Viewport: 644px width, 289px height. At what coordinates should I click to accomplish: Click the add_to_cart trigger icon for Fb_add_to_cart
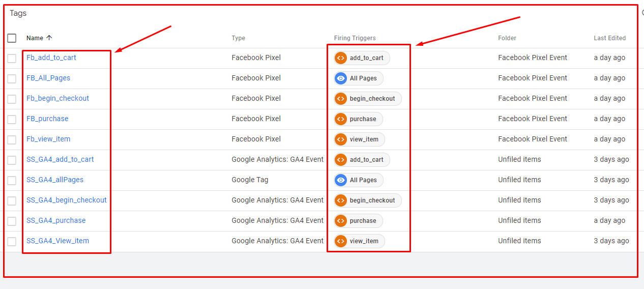click(x=341, y=58)
